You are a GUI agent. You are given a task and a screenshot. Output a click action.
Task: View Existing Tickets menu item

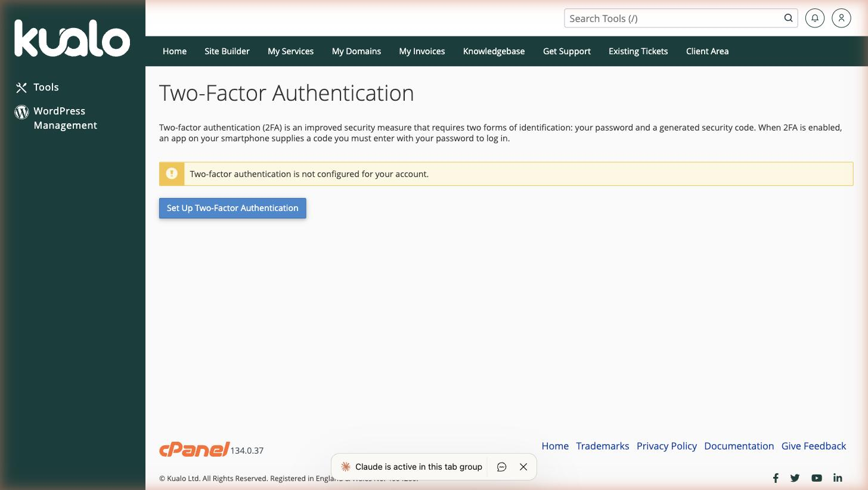tap(638, 51)
